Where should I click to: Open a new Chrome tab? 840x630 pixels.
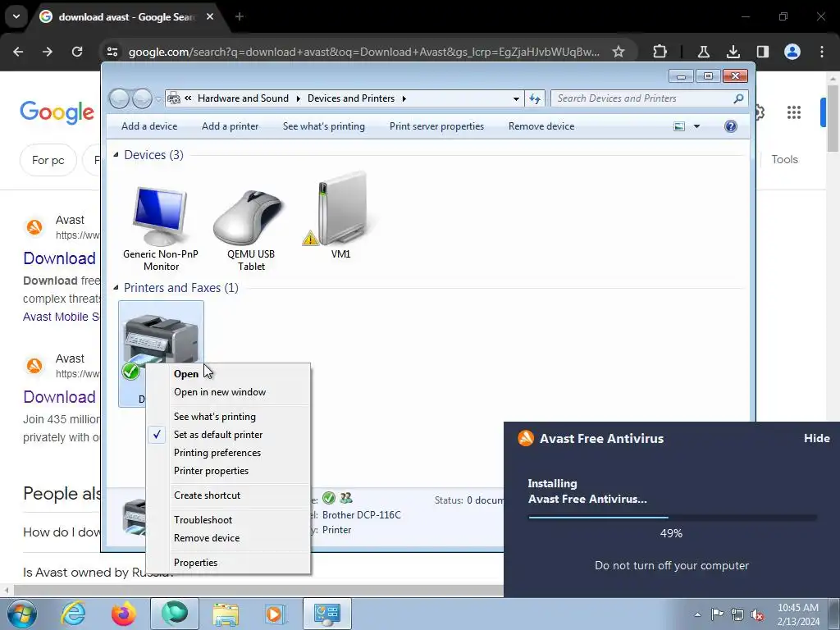[240, 16]
